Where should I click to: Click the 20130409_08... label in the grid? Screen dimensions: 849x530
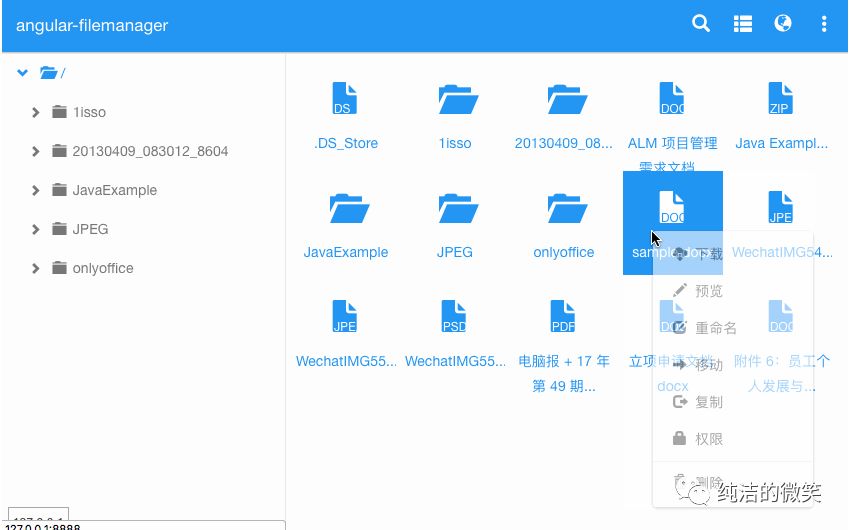[x=564, y=143]
